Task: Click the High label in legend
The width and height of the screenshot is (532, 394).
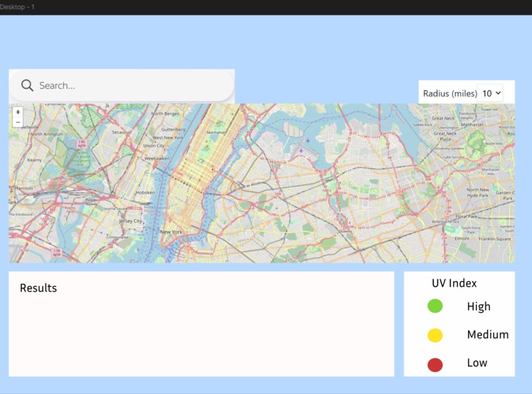Action: (x=479, y=307)
